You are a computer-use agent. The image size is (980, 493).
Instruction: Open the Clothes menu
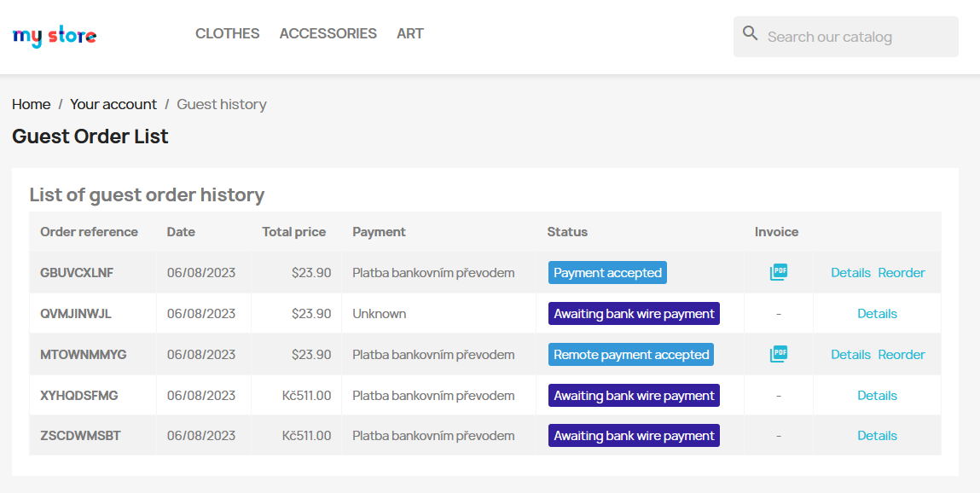(x=227, y=33)
